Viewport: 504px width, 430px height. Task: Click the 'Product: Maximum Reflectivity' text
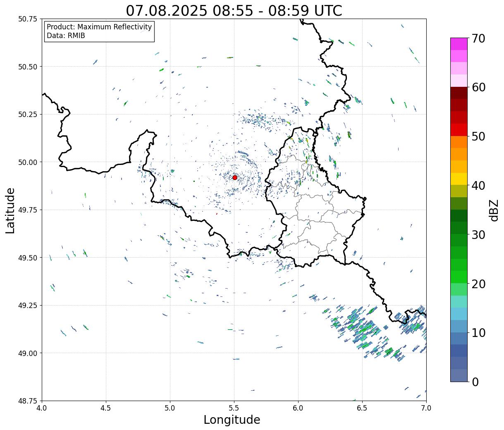(x=99, y=27)
